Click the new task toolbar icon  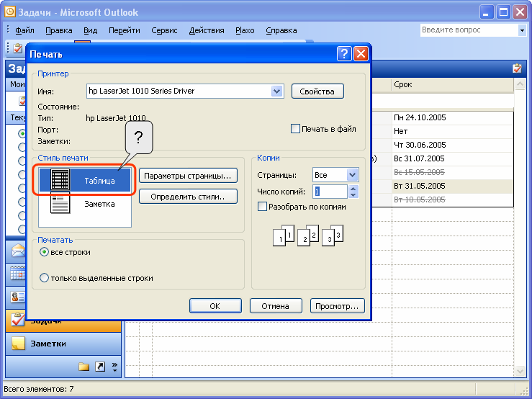click(18, 48)
